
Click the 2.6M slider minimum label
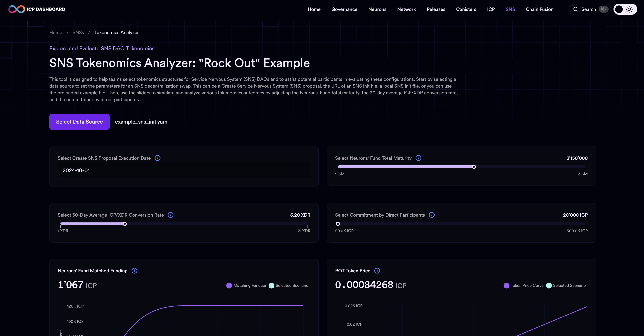point(340,174)
